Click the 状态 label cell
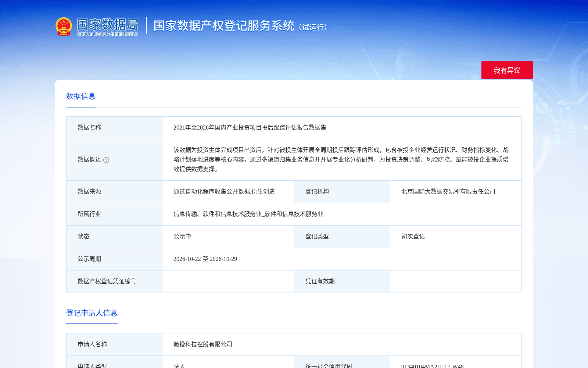Image resolution: width=588 pixels, height=368 pixels. [114, 237]
